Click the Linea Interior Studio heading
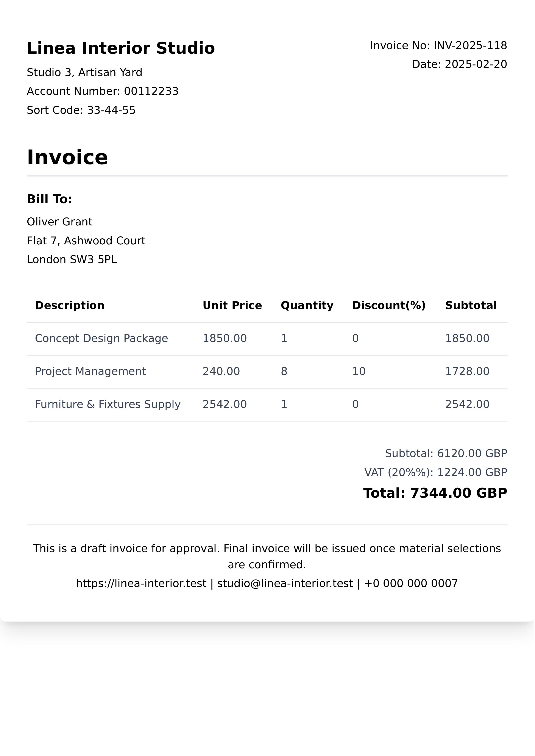 [121, 48]
